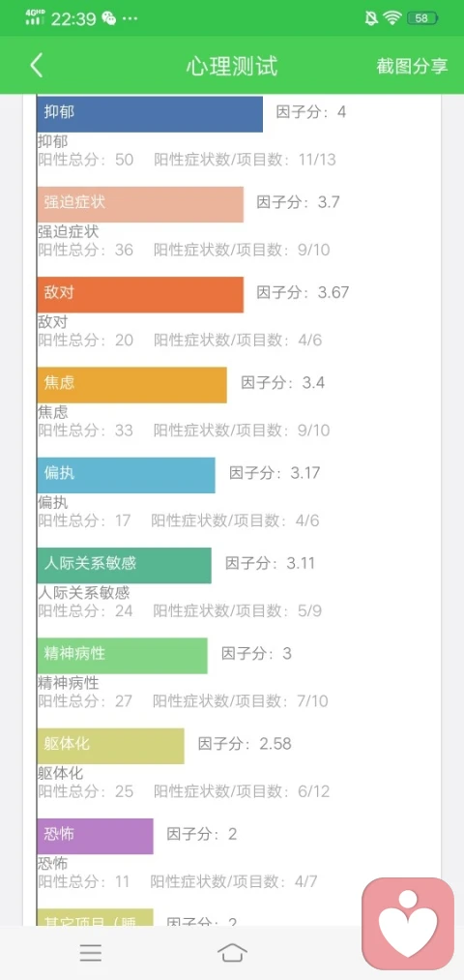Select the blue 抑郁 bar
This screenshot has width=464, height=980.
(x=150, y=114)
